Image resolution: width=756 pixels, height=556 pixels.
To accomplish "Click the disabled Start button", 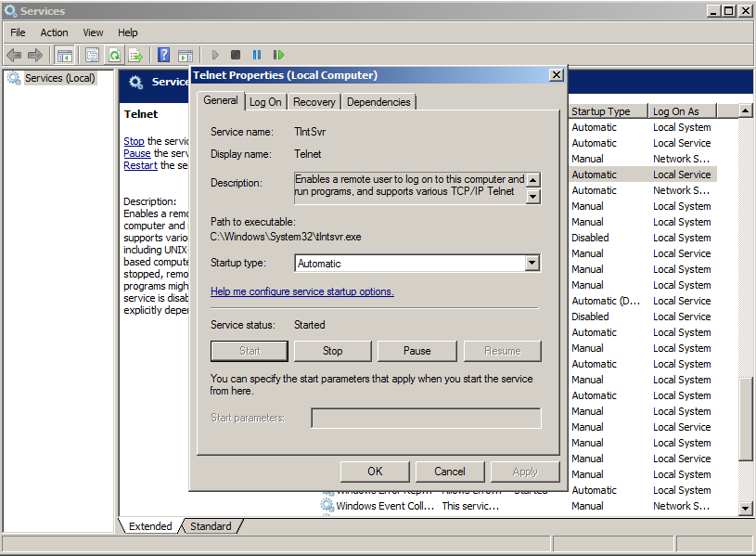I will click(x=250, y=351).
